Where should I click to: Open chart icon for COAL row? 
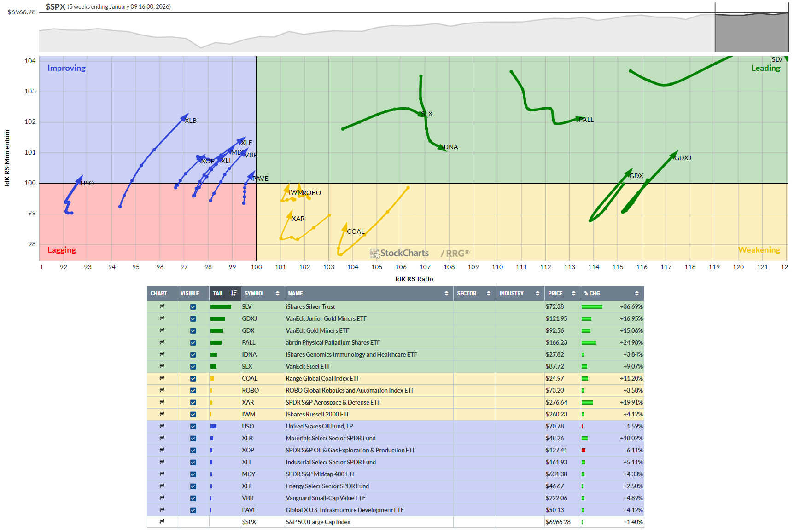coord(162,378)
